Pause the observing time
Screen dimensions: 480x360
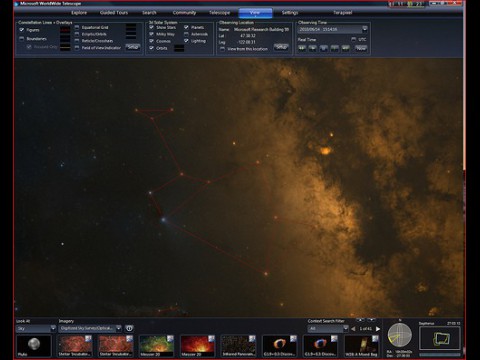[324, 48]
